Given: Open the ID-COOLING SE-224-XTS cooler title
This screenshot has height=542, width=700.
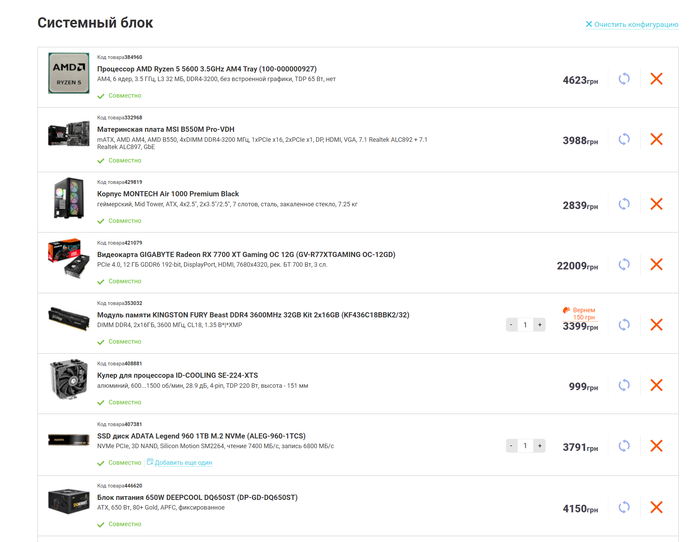Looking at the screenshot, I should click(x=177, y=375).
